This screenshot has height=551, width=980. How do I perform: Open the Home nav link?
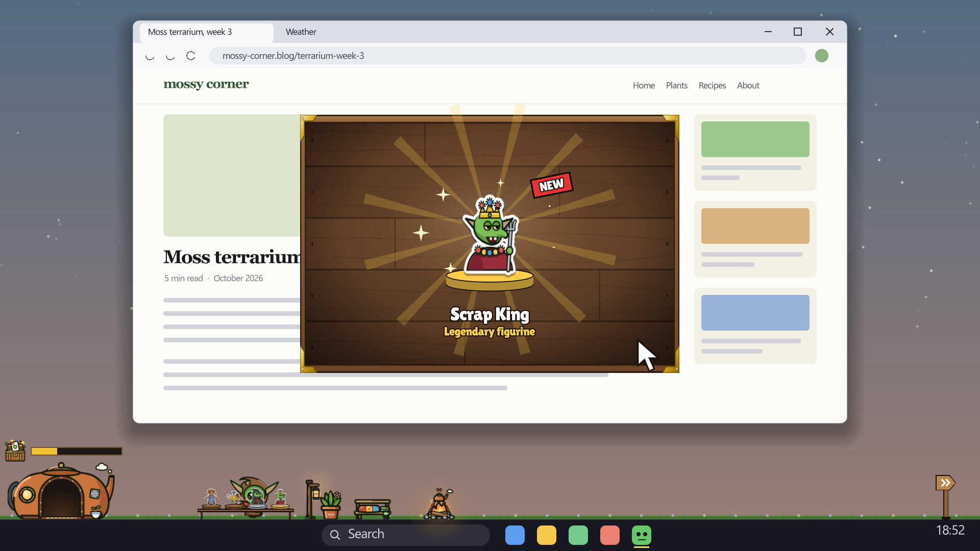coord(644,85)
